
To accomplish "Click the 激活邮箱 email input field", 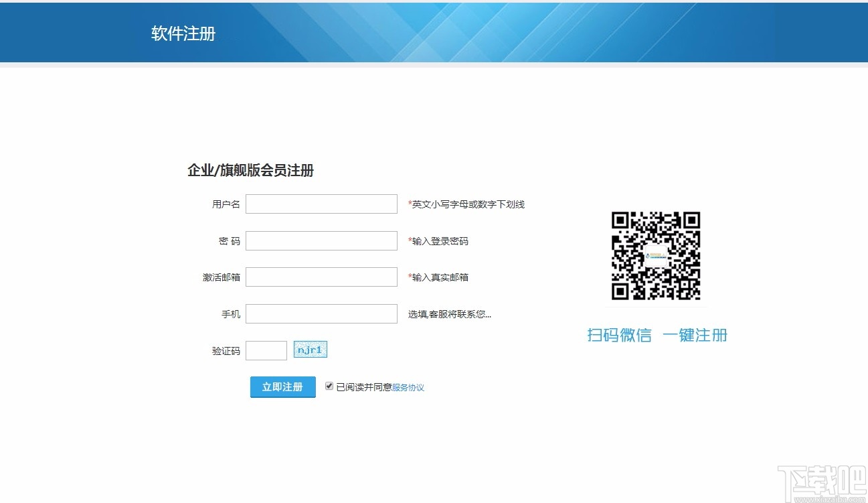I will (321, 276).
